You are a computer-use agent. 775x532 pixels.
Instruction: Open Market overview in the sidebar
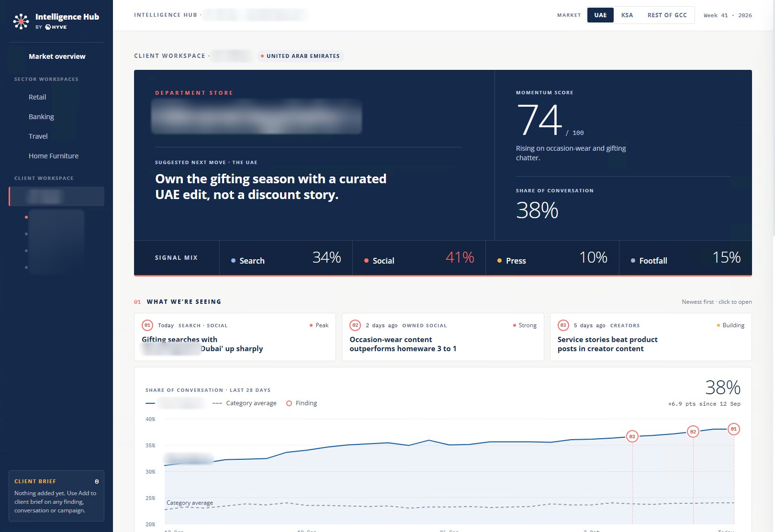pos(57,56)
